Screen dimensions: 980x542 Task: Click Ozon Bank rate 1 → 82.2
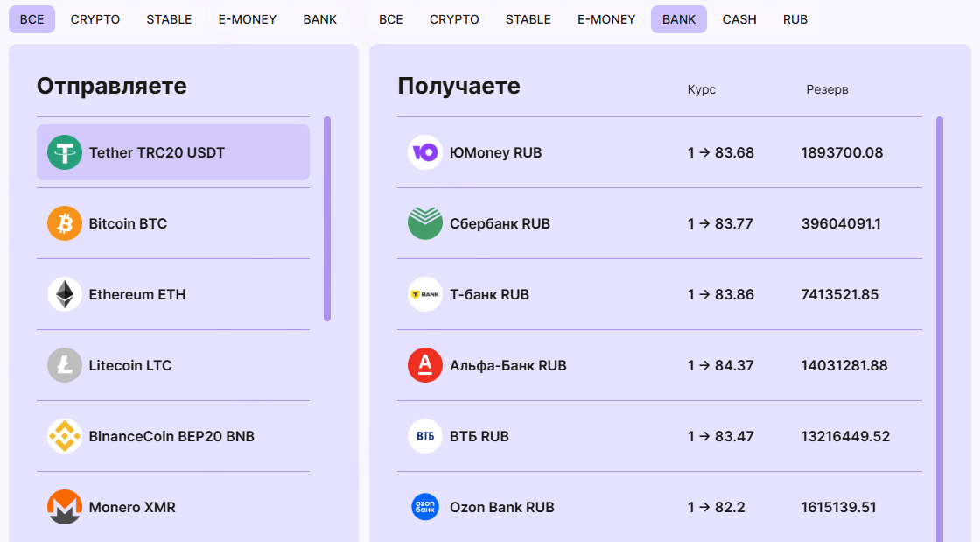[717, 507]
